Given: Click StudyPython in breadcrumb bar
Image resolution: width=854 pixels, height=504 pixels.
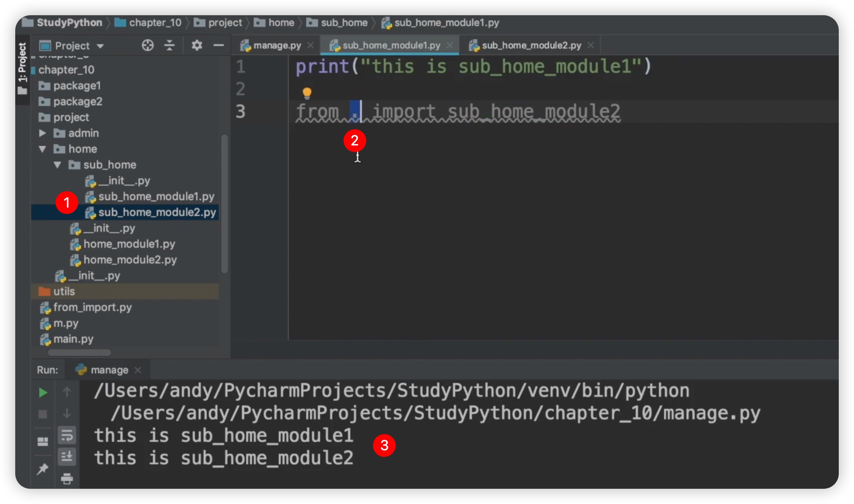Looking at the screenshot, I should coord(69,22).
